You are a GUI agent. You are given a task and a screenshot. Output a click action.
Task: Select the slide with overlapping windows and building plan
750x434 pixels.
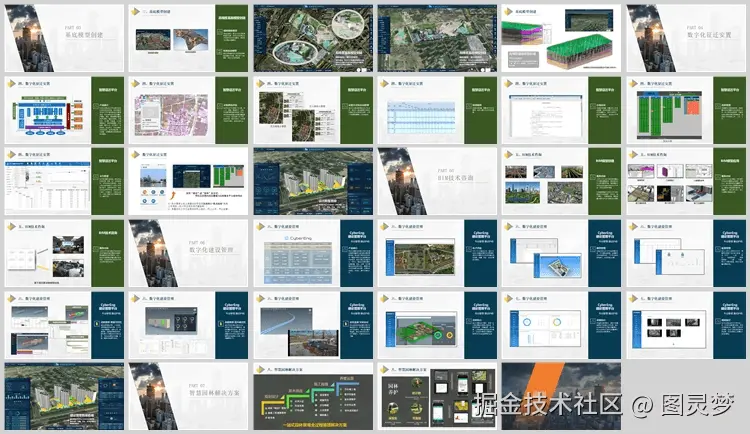coord(562,253)
